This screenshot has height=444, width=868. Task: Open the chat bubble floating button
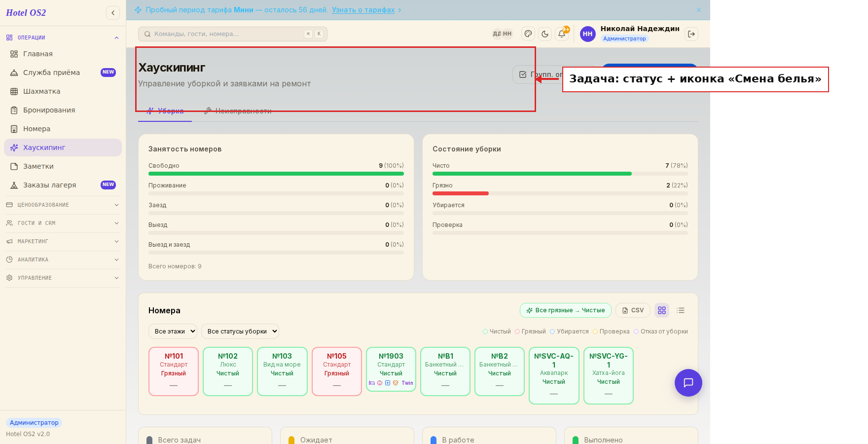(688, 383)
